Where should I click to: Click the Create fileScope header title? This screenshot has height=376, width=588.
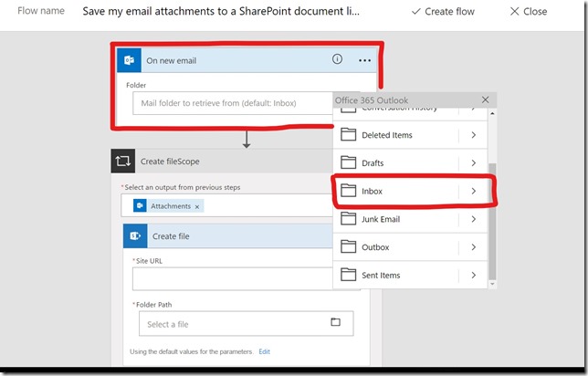[170, 162]
